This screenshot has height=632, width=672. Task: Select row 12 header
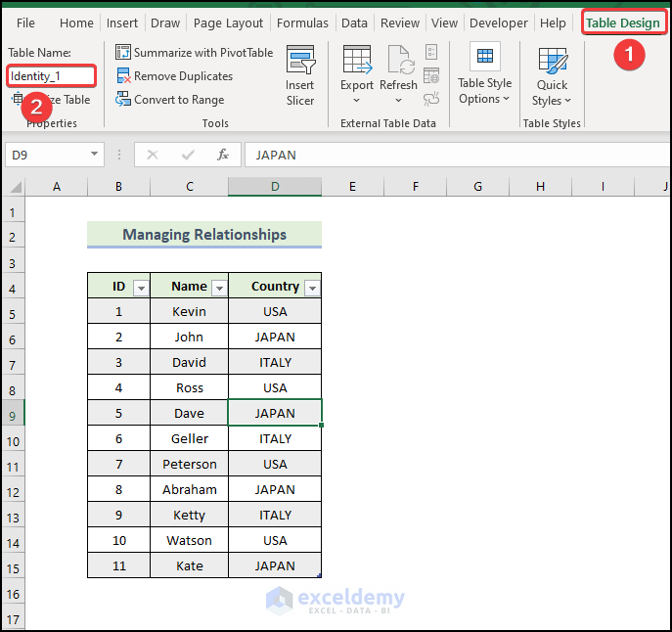pos(12,490)
